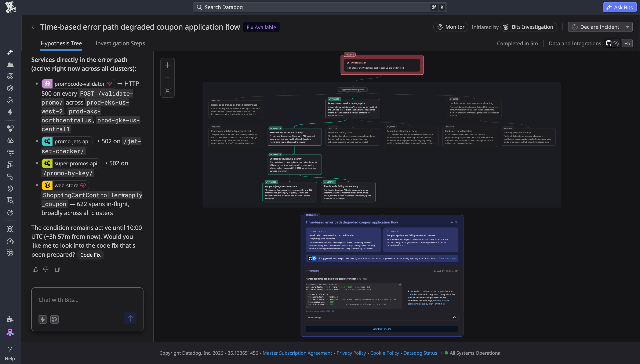Screen dimensions: 640x364
Task: Select the rejected Cold starts or initialization node
Action: pos(469,137)
